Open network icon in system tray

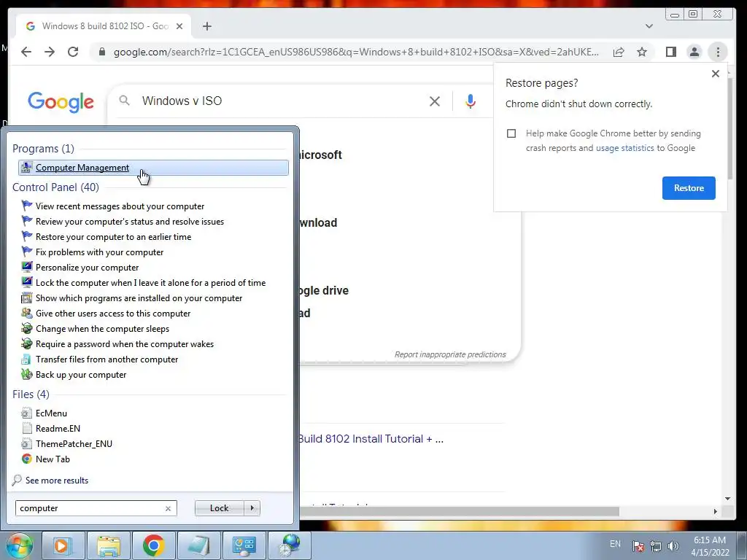click(656, 546)
